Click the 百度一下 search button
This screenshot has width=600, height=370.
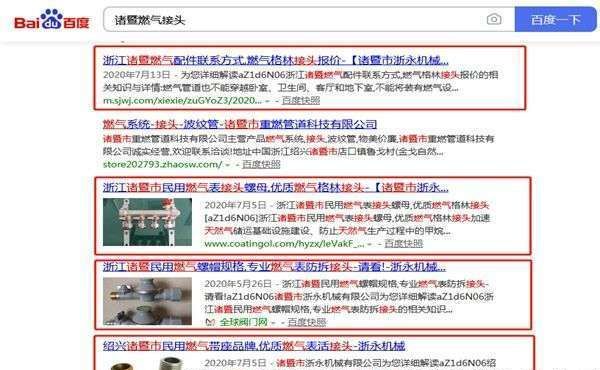[x=556, y=19]
